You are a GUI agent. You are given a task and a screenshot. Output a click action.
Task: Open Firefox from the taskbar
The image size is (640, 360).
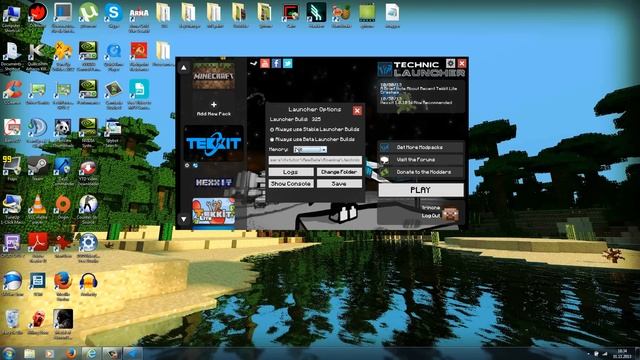coord(71,353)
